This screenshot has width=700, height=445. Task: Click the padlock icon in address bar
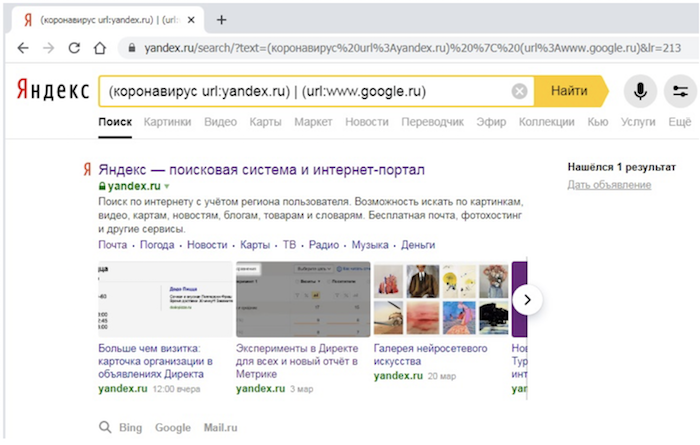click(132, 48)
